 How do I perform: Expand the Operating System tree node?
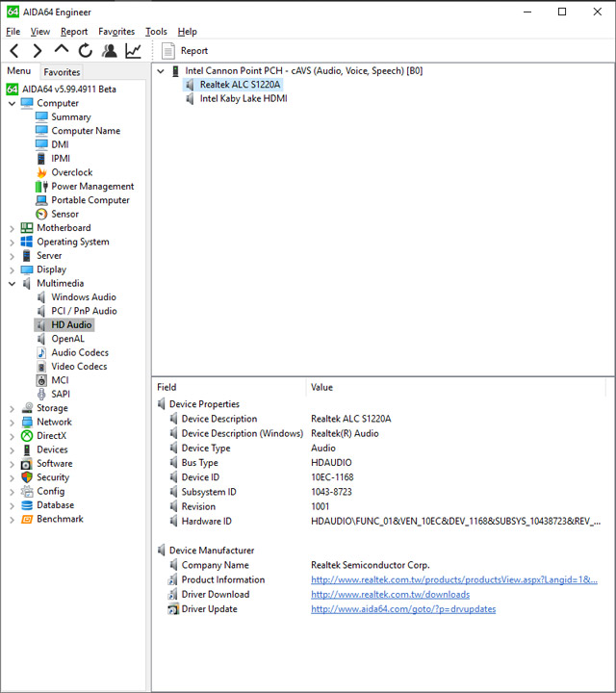(12, 243)
